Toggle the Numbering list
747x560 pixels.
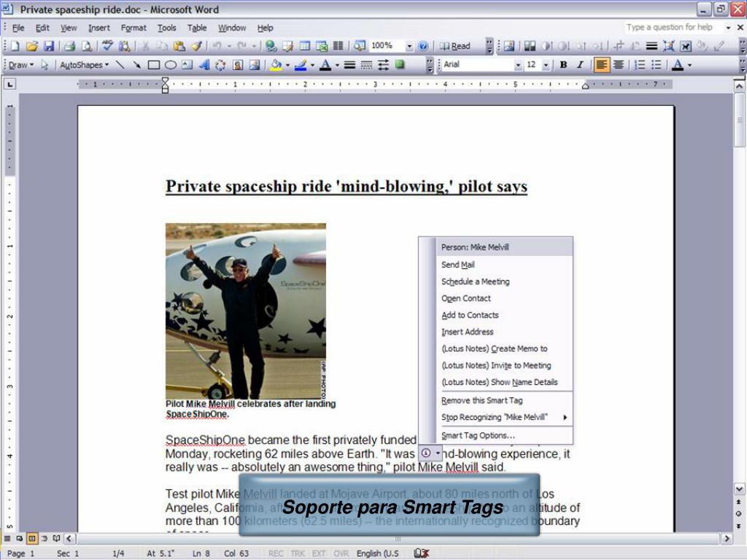click(x=640, y=65)
